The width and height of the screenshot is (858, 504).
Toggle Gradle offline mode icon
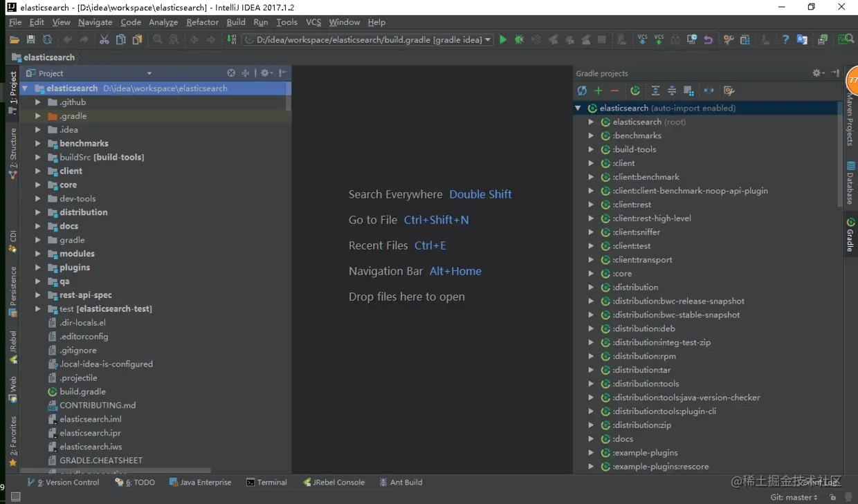click(x=709, y=91)
